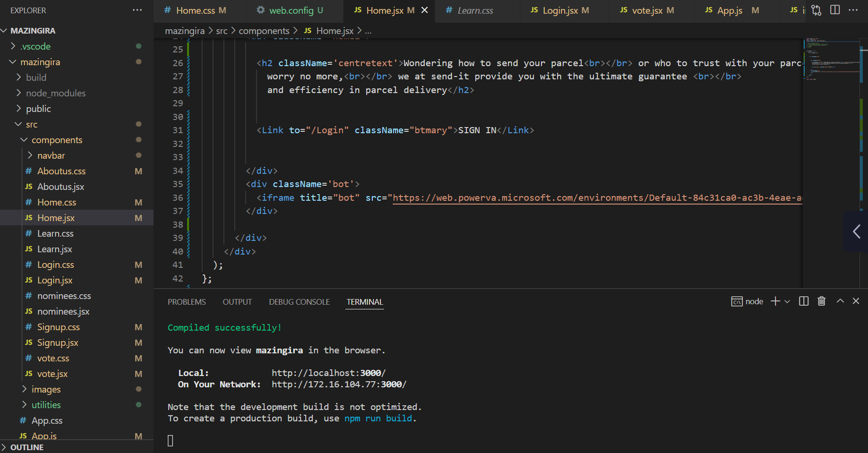Show the hidden secondary side bar arrow
This screenshot has width=868, height=453.
(856, 231)
